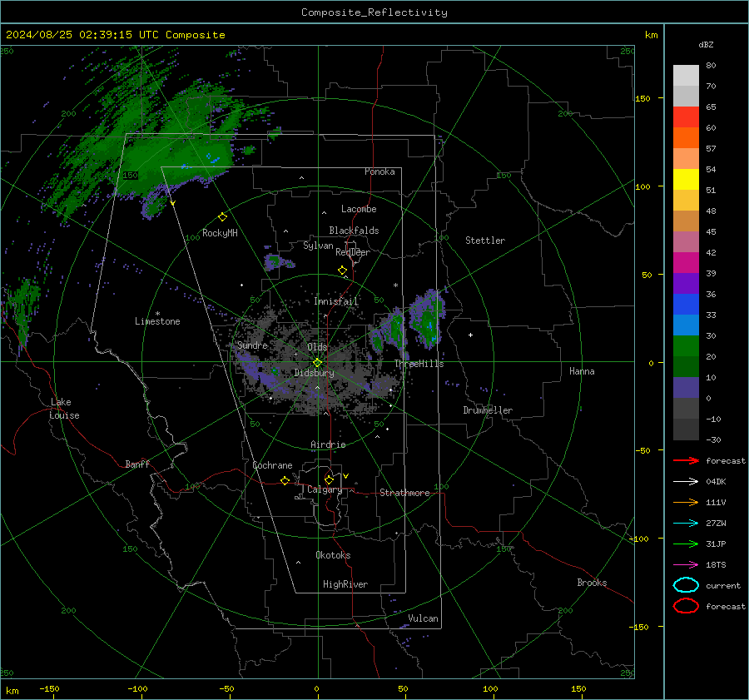Screen dimensions: 749x700
Task: Select the yellow swatch between 54 and 51 dBZ
Action: [686, 180]
